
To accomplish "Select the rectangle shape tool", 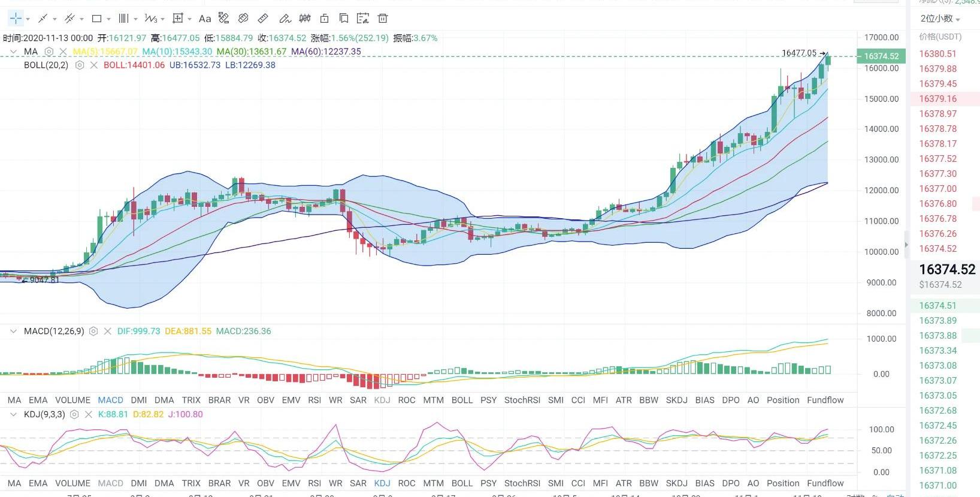I will click(96, 19).
